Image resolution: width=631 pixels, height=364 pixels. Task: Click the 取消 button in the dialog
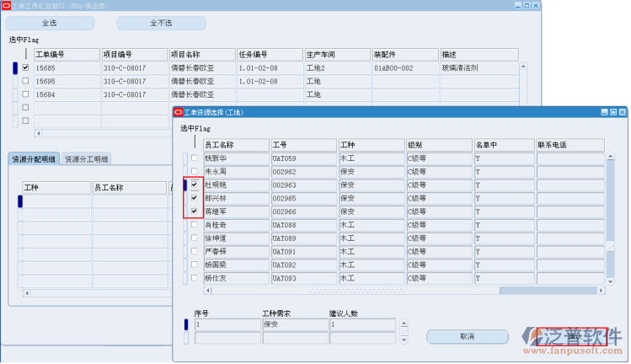pos(466,336)
